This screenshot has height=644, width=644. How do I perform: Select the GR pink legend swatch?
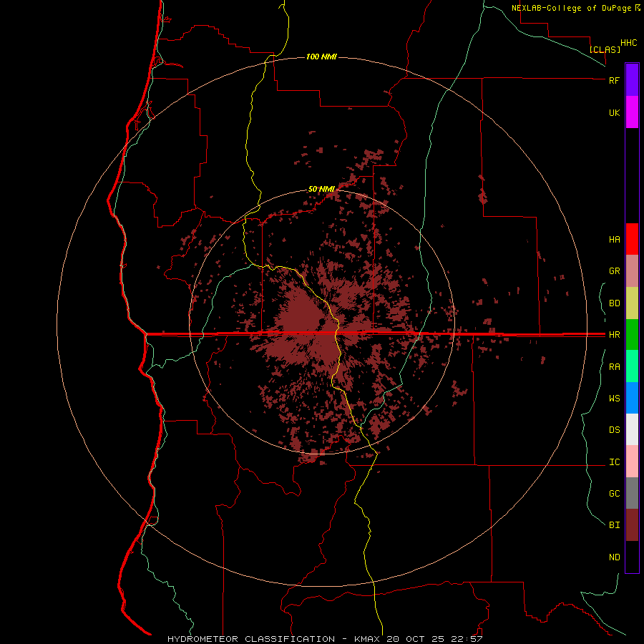click(632, 271)
